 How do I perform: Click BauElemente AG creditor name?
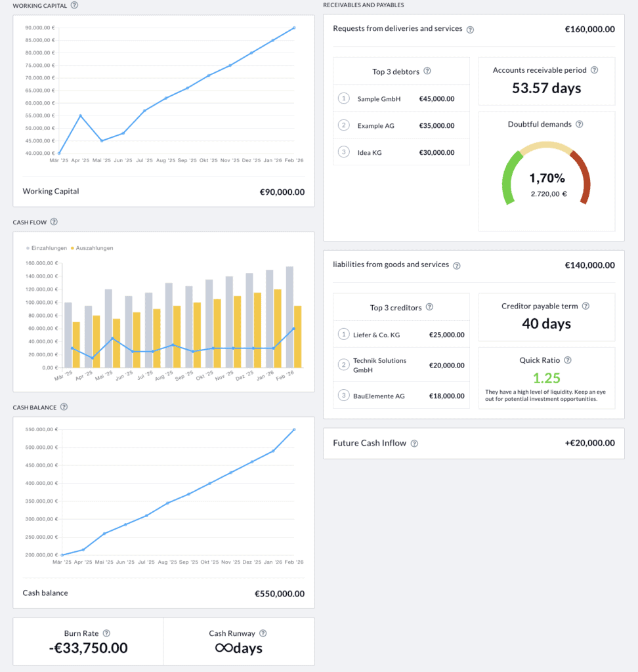[379, 396]
